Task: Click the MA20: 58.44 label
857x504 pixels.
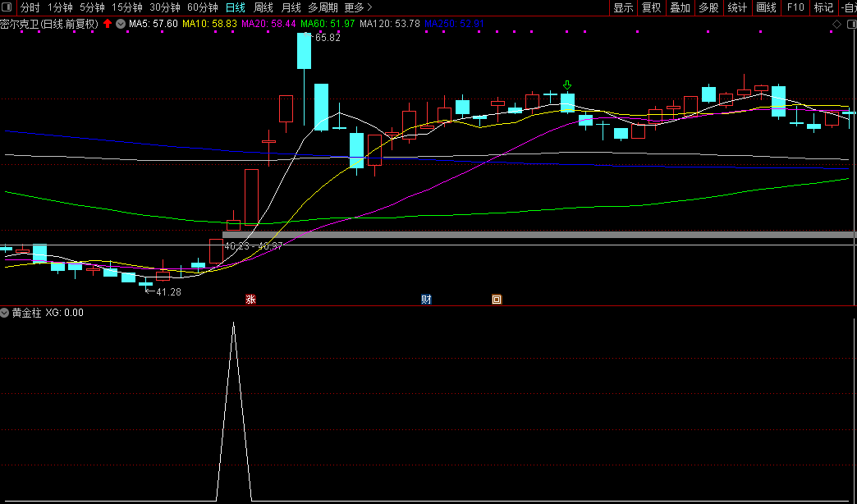Action: coord(269,24)
